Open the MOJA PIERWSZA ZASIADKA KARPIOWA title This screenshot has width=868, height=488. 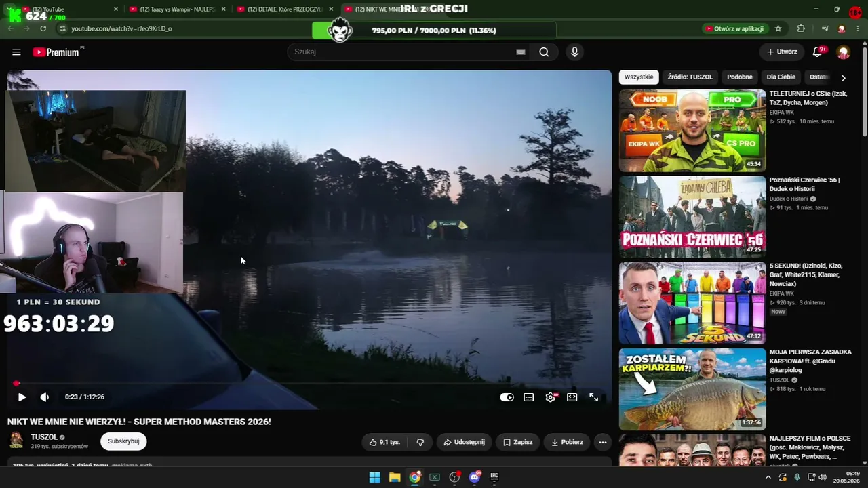pos(810,361)
